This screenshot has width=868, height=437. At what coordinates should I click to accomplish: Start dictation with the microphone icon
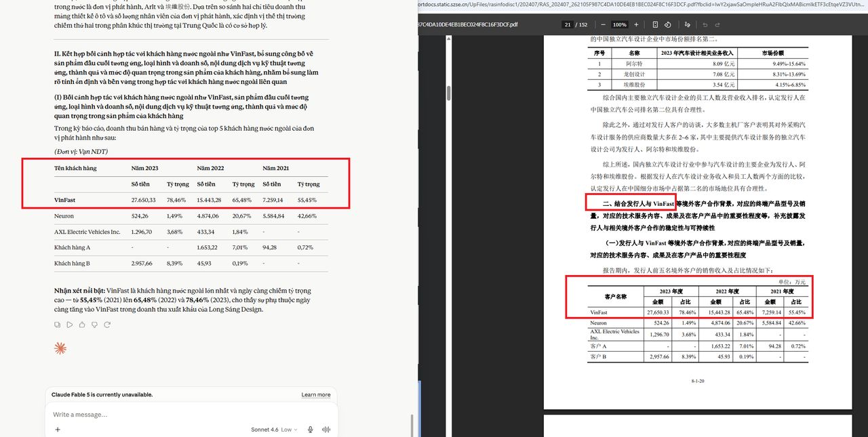(x=311, y=430)
